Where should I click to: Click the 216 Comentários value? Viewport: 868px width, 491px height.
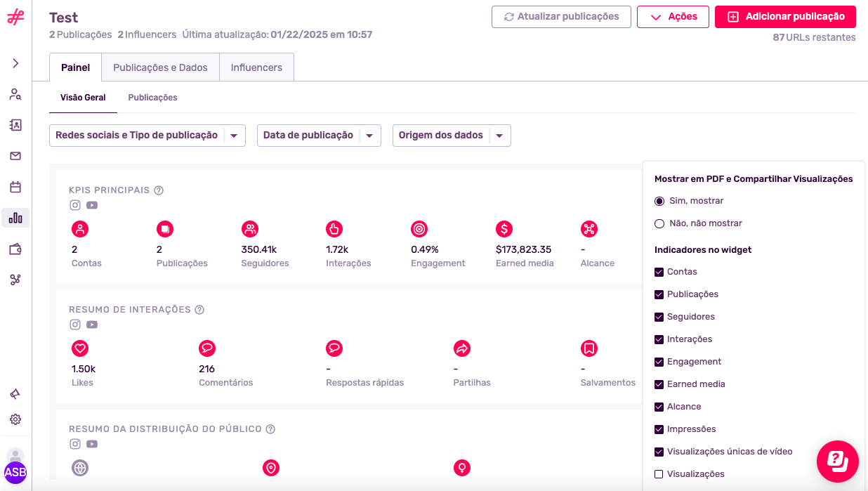tap(207, 369)
